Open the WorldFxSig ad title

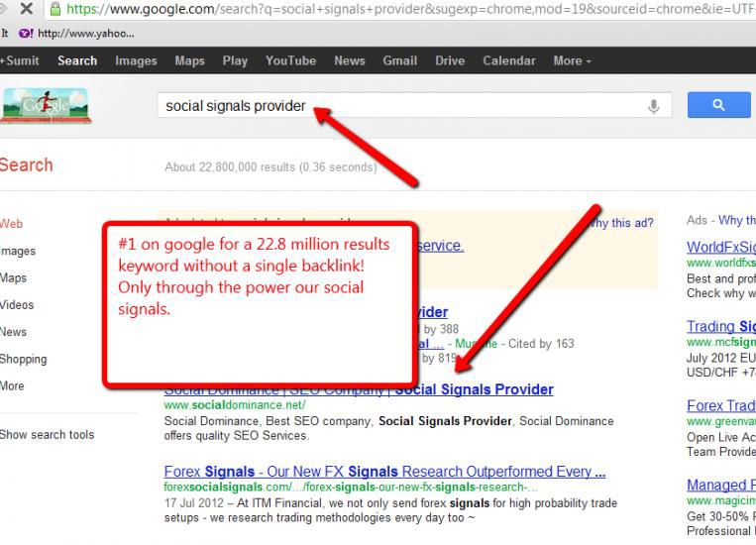721,247
